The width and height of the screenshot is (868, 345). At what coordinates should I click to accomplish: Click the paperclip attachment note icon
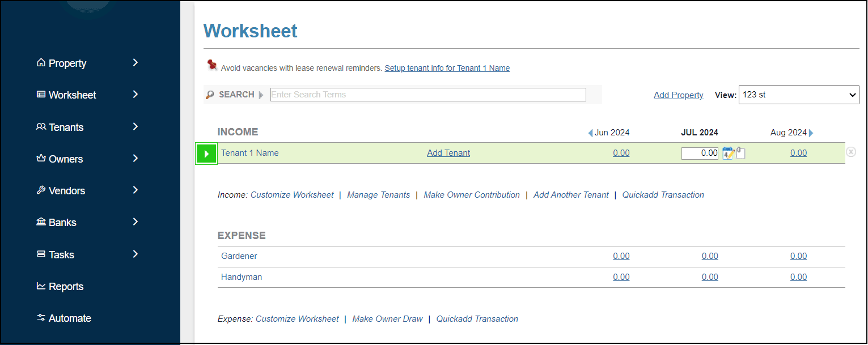pyautogui.click(x=740, y=153)
